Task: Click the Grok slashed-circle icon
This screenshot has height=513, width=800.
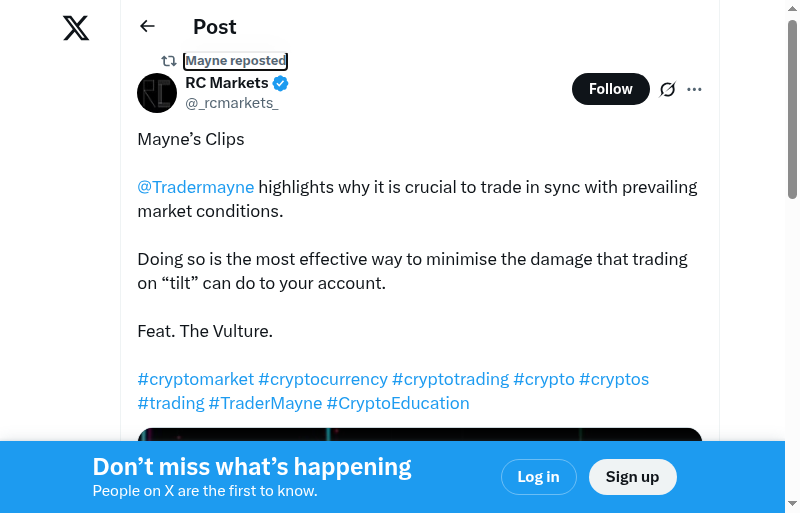Action: (668, 89)
